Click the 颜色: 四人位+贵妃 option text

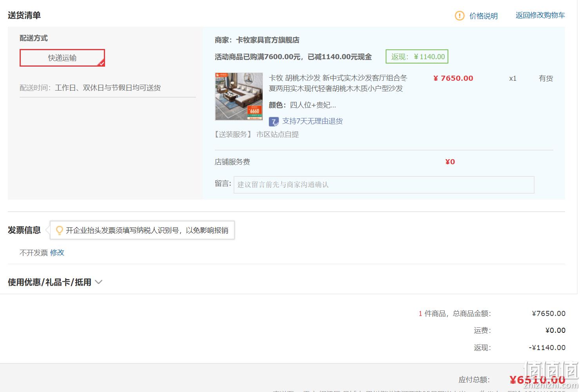coord(302,105)
